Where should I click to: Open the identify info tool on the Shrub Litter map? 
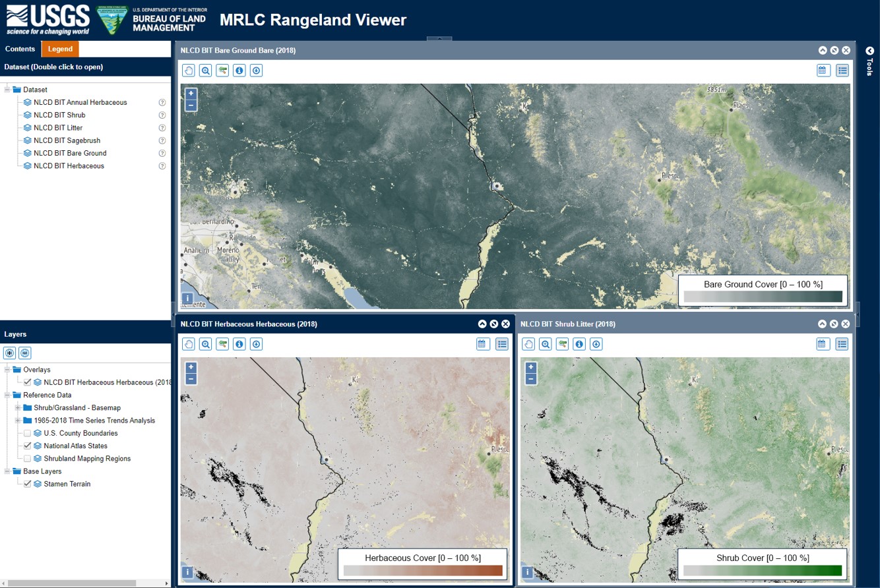coord(579,343)
